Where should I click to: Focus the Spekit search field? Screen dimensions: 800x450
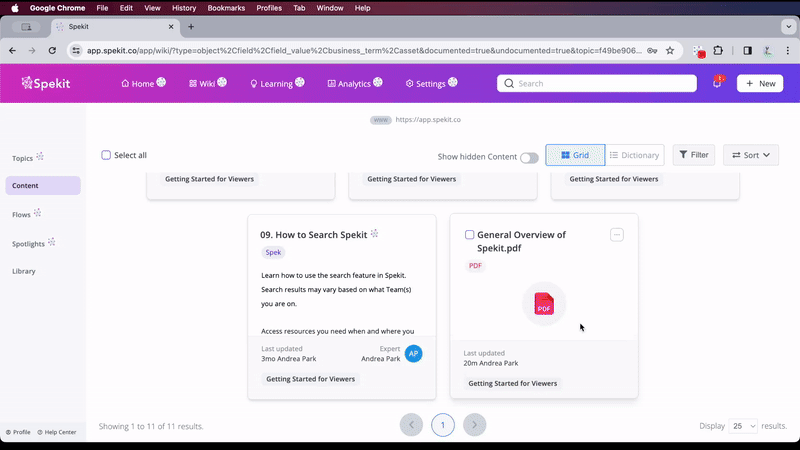pos(596,84)
